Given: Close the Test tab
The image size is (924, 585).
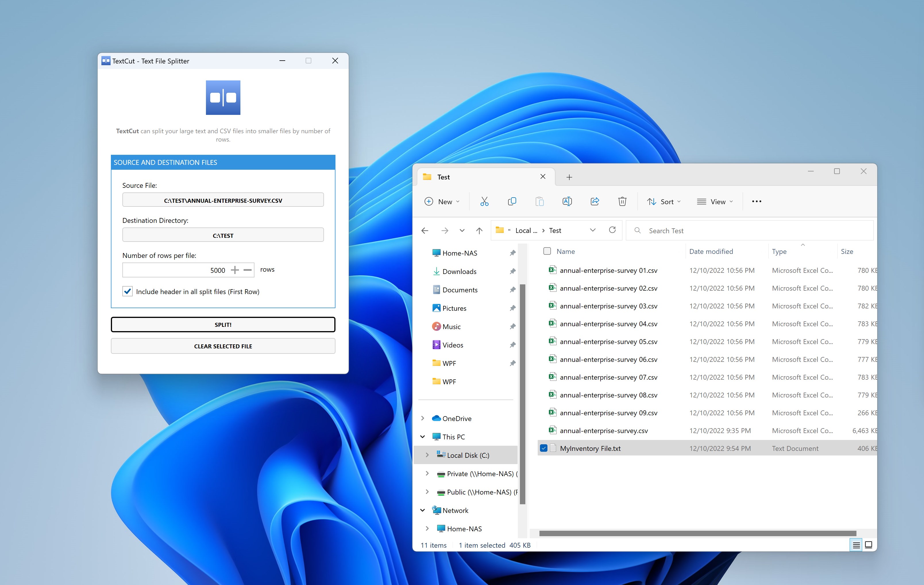Looking at the screenshot, I should pyautogui.click(x=543, y=176).
